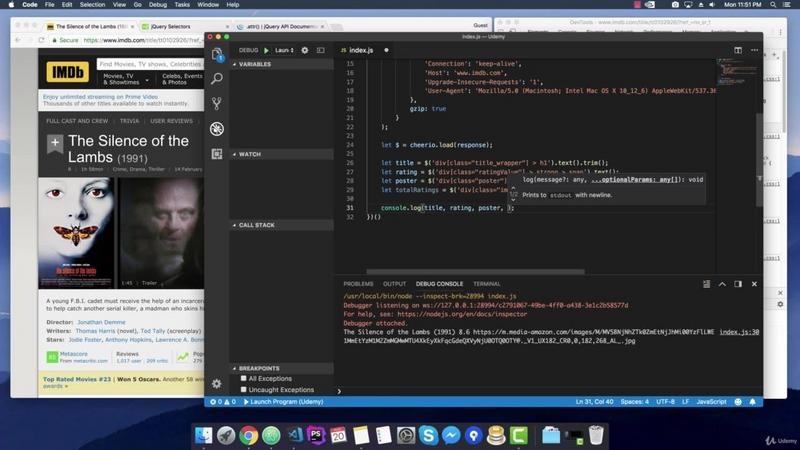Viewport: 800px width, 450px height.
Task: Open the Debug menu in menu bar
Action: click(x=158, y=5)
